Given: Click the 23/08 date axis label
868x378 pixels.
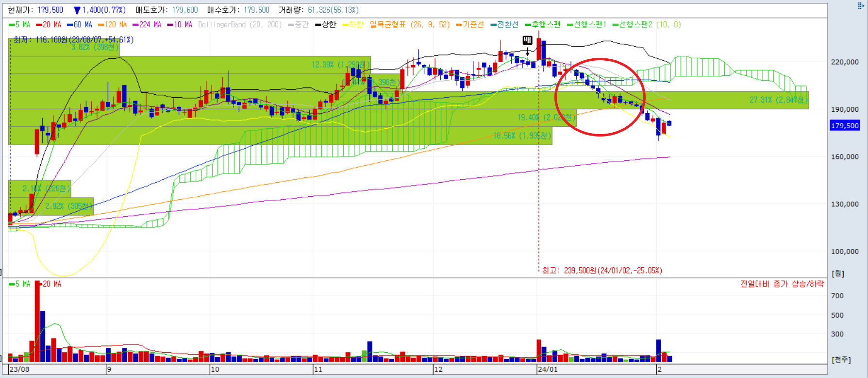Looking at the screenshot, I should coord(19,369).
